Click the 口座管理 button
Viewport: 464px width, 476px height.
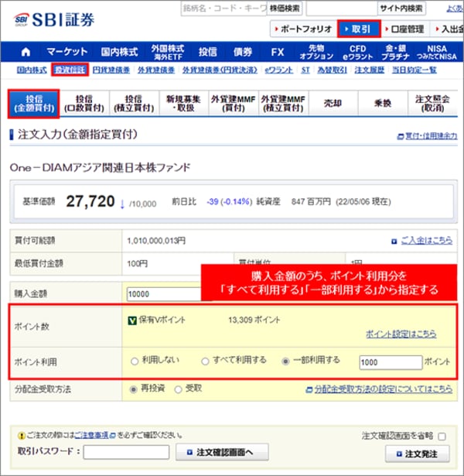[x=405, y=29]
